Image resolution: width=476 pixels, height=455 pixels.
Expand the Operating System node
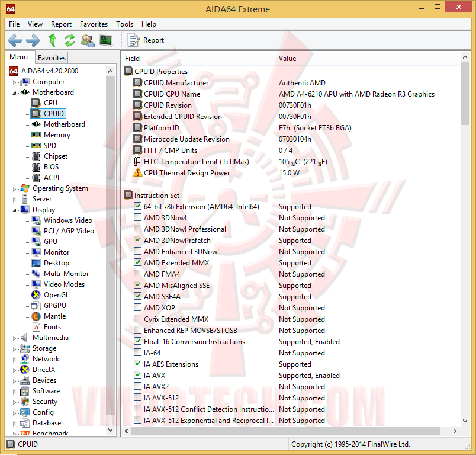pyautogui.click(x=14, y=189)
